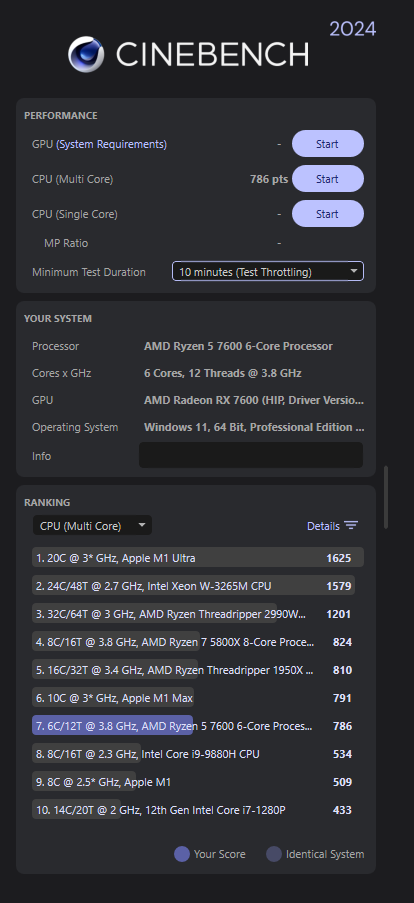Click the Info text field
The height and width of the screenshot is (903, 414).
tap(251, 456)
